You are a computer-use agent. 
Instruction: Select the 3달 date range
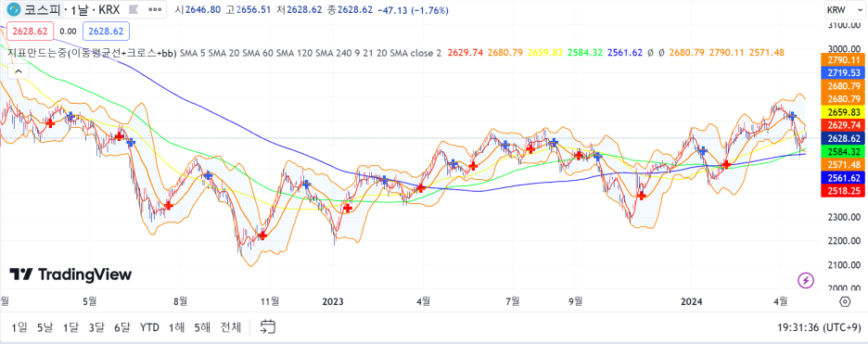pyautogui.click(x=96, y=327)
